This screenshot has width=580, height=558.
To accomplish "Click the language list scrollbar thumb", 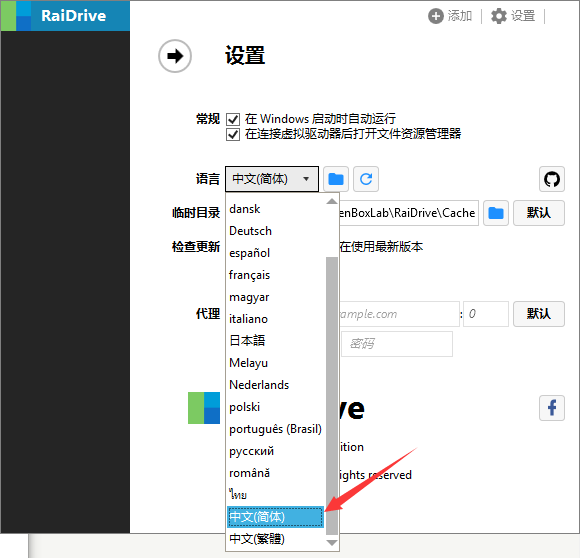I will coord(332,396).
